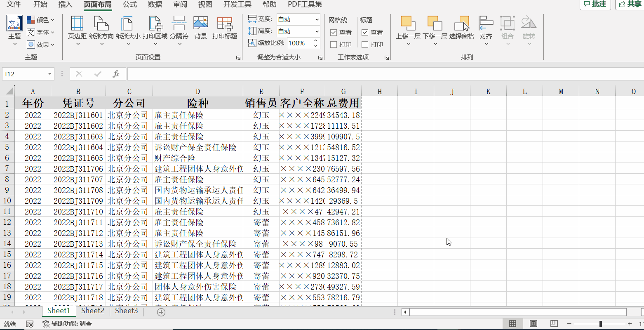Open the 宽度 width dropdown

click(x=317, y=19)
